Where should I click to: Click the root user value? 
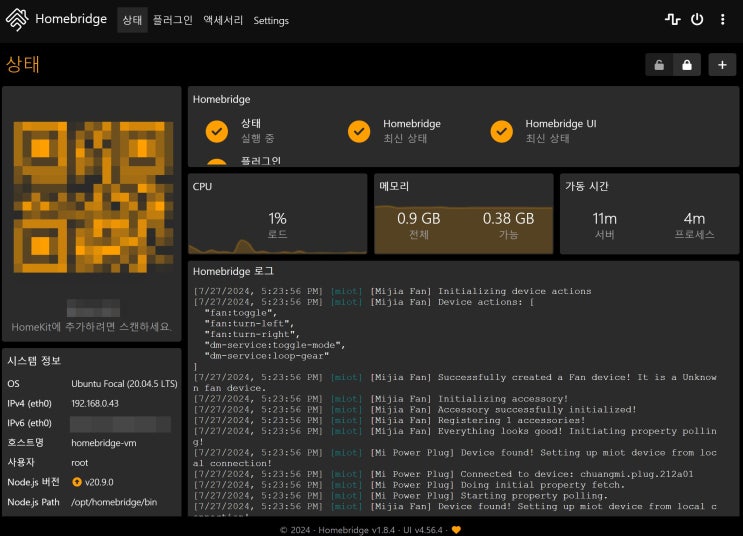80,463
